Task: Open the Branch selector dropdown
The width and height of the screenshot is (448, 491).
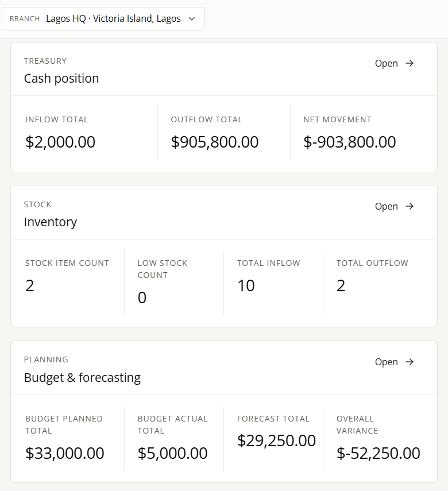Action: 103,19
